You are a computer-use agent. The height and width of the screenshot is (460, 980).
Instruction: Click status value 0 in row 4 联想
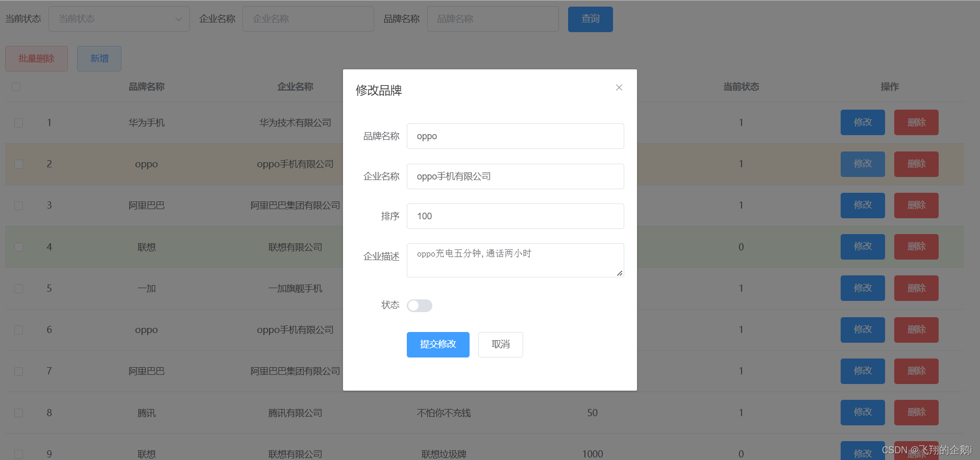(x=741, y=247)
